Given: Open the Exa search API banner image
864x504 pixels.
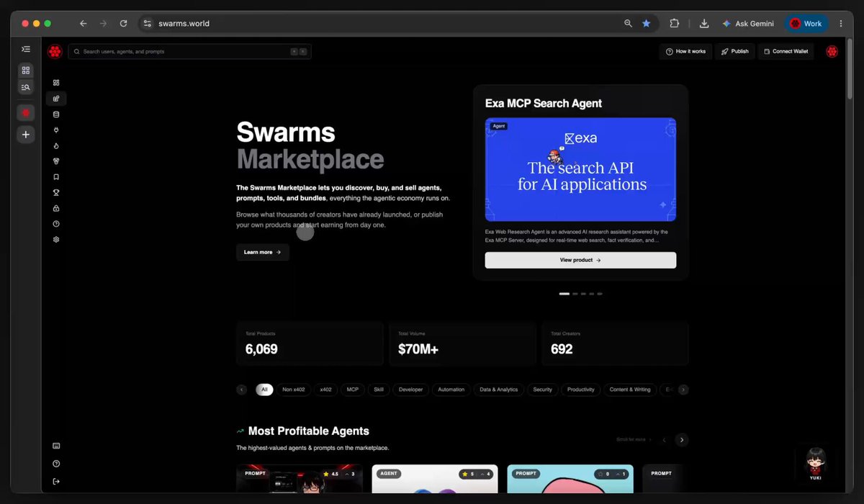Looking at the screenshot, I should 580,169.
